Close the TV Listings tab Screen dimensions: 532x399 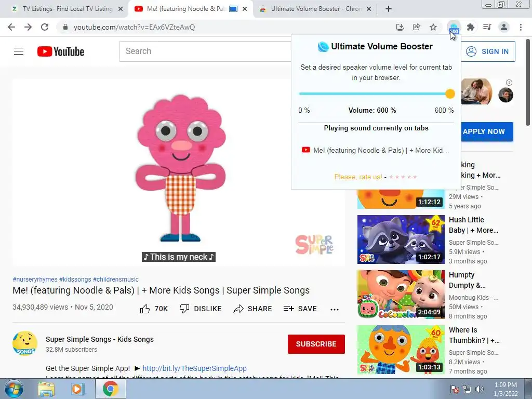[121, 9]
